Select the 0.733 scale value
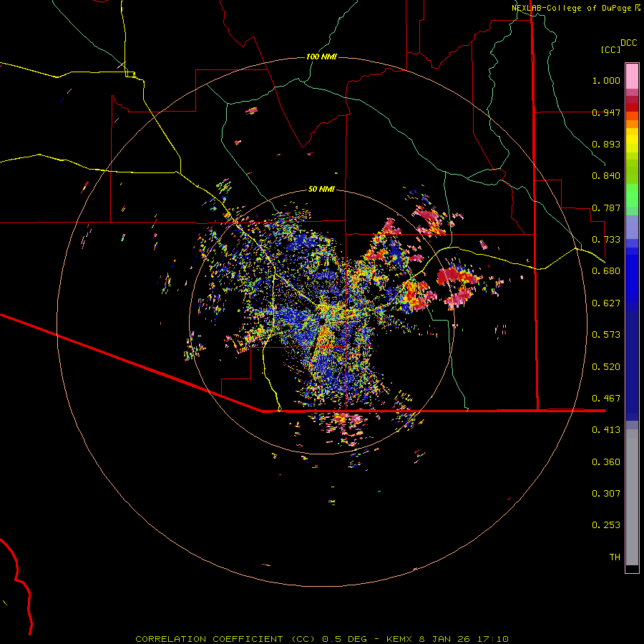The width and height of the screenshot is (644, 644). pyautogui.click(x=606, y=240)
